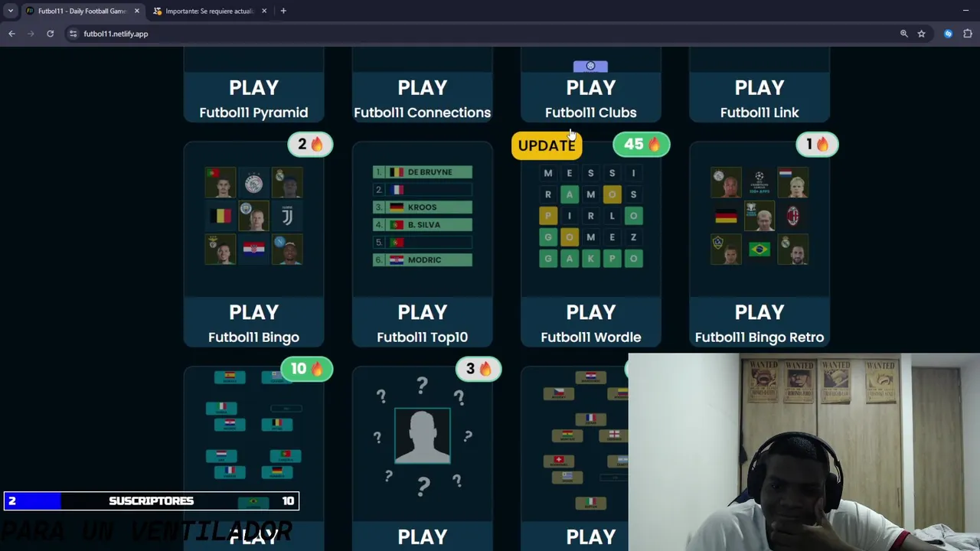The height and width of the screenshot is (551, 980).
Task: Play Futbol11 Link
Action: pyautogui.click(x=759, y=88)
